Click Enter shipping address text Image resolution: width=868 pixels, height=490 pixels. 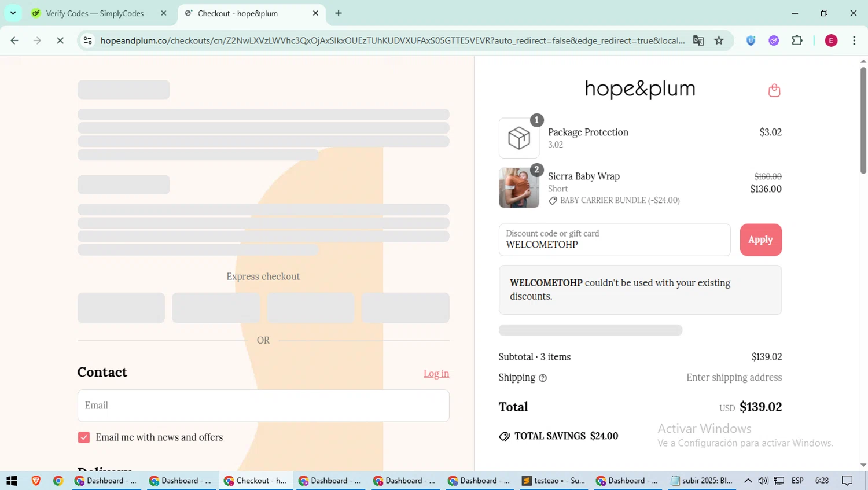tap(734, 378)
